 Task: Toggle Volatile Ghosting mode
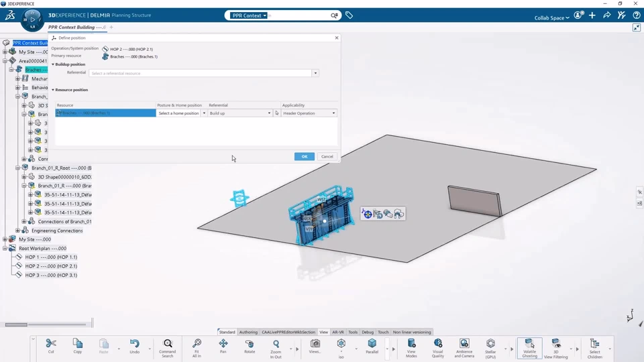529,348
